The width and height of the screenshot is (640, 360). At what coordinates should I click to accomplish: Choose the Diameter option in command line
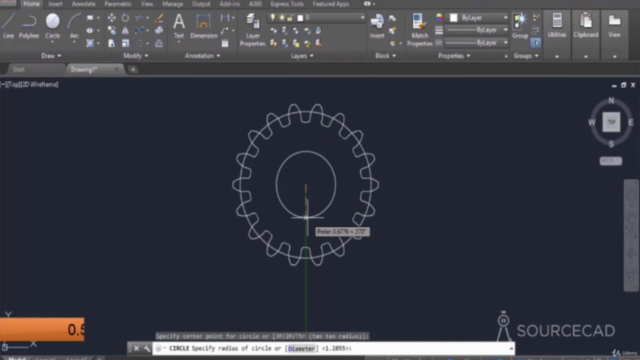pos(302,349)
